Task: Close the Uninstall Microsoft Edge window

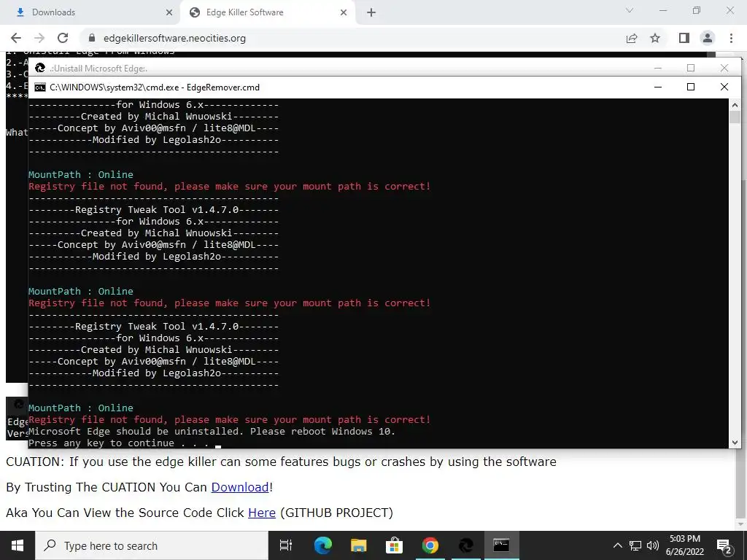Action: click(x=724, y=68)
